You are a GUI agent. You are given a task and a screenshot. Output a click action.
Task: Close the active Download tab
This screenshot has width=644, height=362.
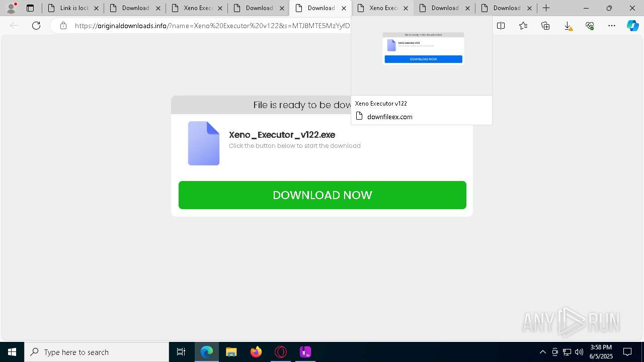344,8
